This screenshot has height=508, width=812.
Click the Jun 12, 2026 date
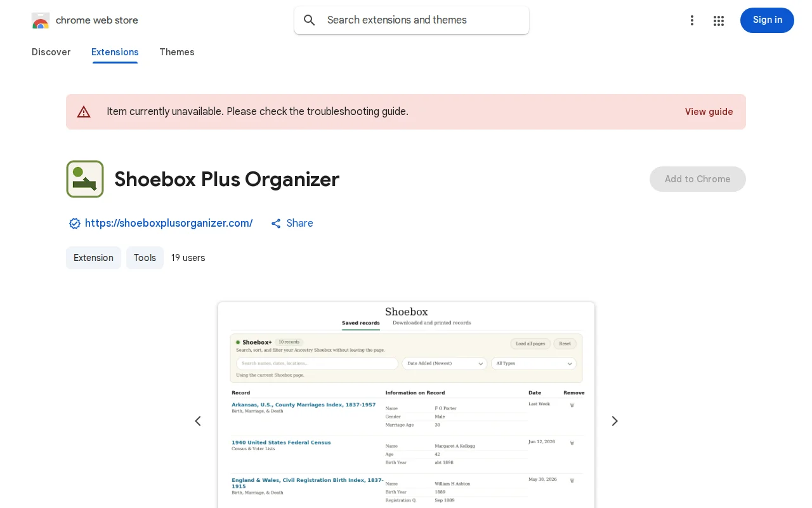pyautogui.click(x=541, y=441)
